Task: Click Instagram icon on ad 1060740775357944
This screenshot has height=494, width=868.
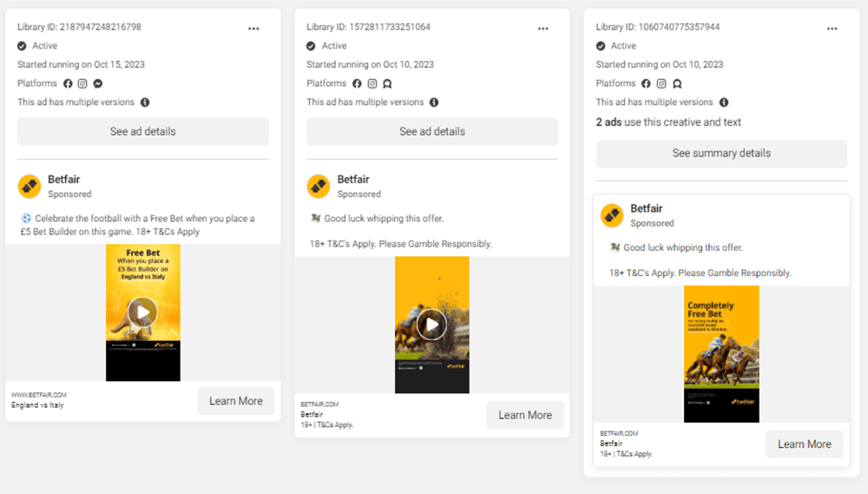Action: click(661, 83)
